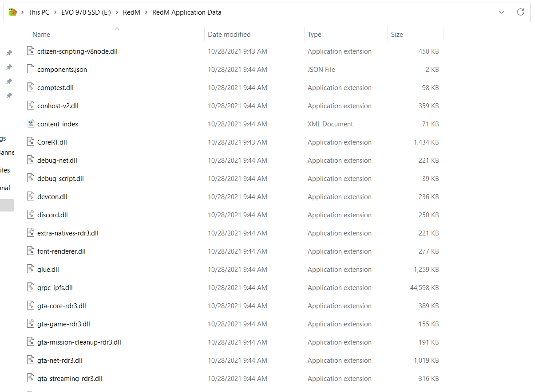Go to This PC in the breadcrumb

click(x=39, y=12)
